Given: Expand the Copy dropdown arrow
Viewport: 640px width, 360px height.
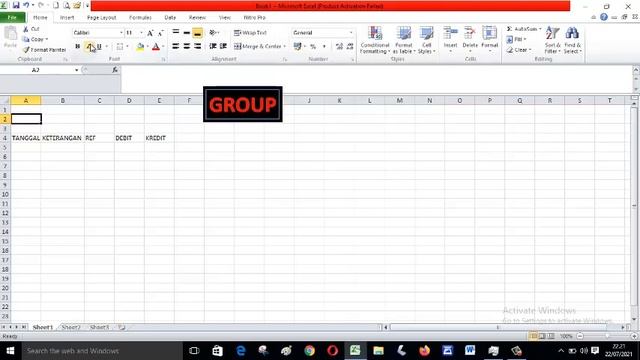Looking at the screenshot, I should tap(47, 39).
